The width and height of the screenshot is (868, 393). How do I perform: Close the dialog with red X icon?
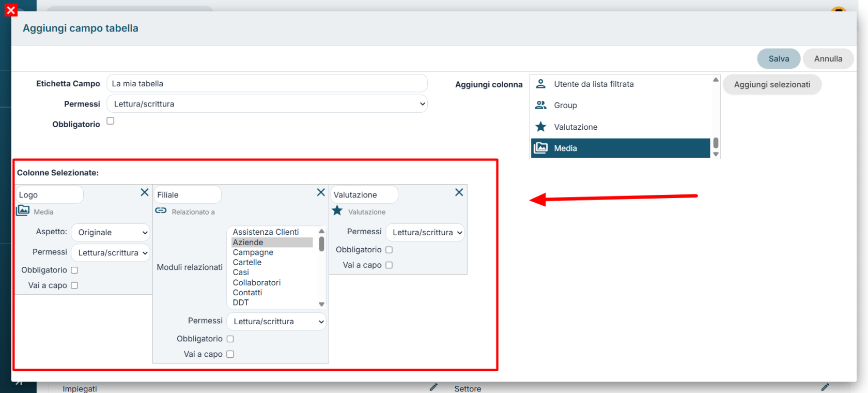tap(11, 10)
